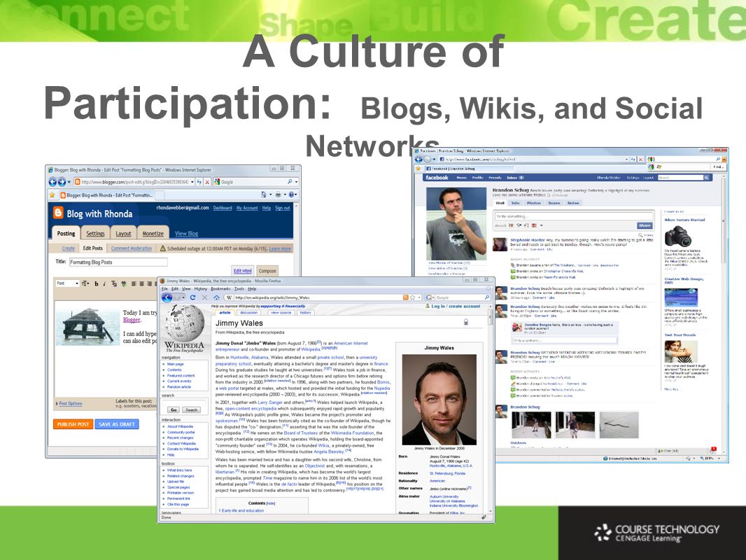Click Compose button in Blogger editor
This screenshot has height=560, width=746.
click(x=267, y=271)
